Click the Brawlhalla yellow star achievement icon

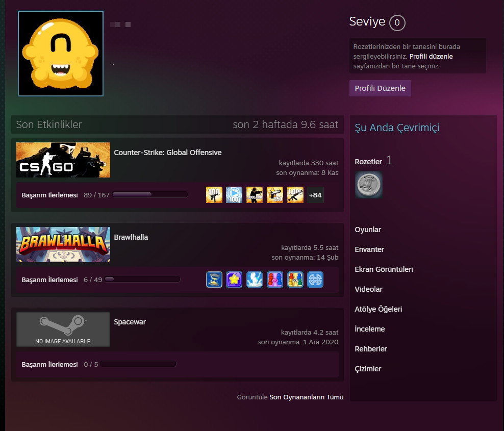click(234, 280)
